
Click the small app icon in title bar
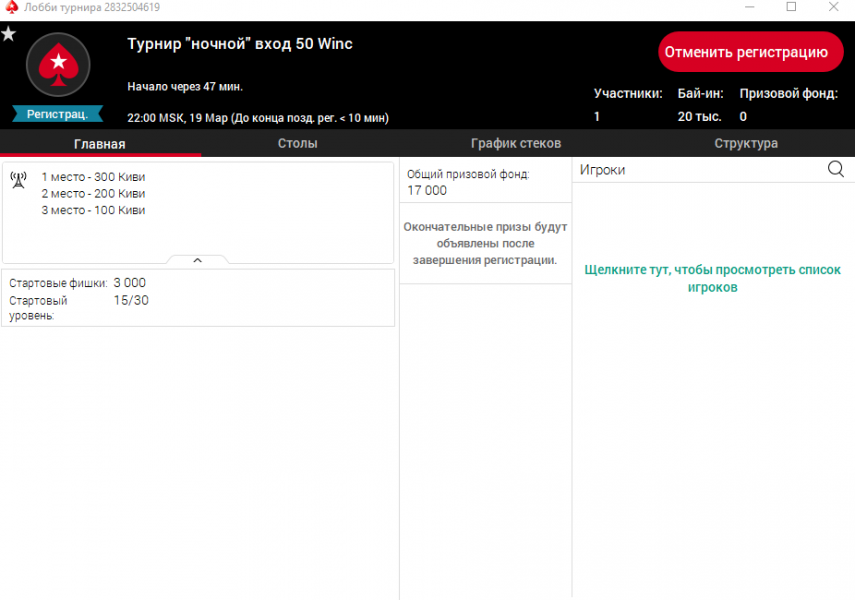coord(11,7)
